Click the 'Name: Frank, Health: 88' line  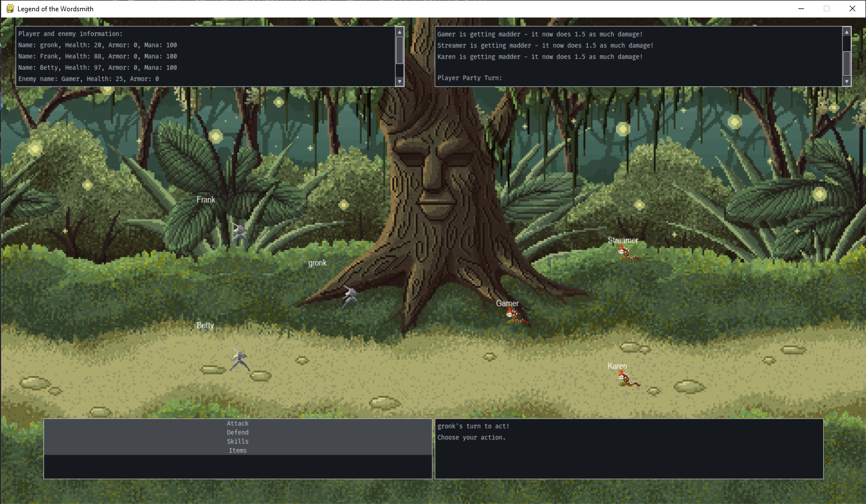coord(97,56)
